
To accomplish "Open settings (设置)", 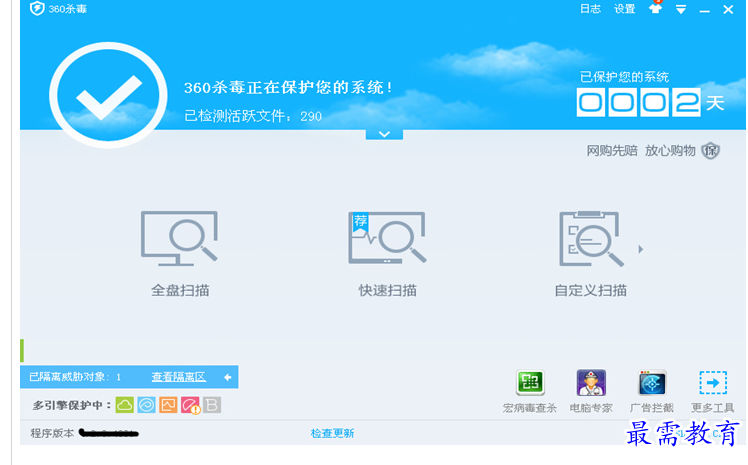I will (624, 9).
